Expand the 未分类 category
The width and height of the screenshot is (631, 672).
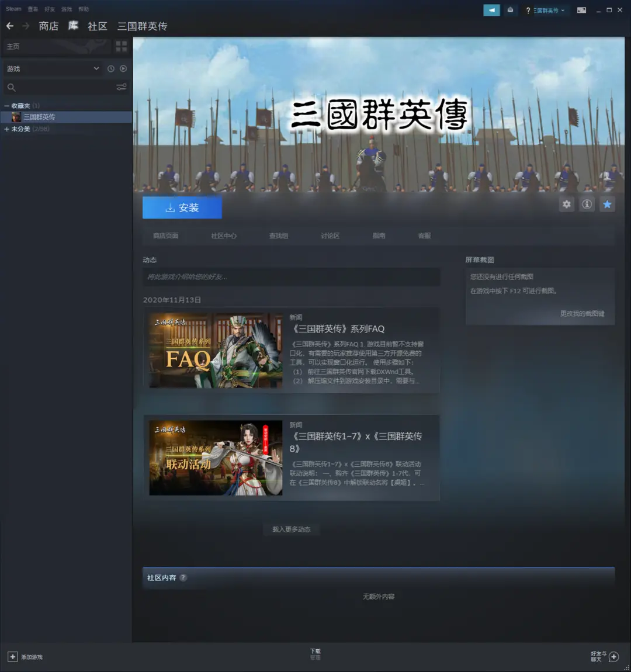(6, 129)
